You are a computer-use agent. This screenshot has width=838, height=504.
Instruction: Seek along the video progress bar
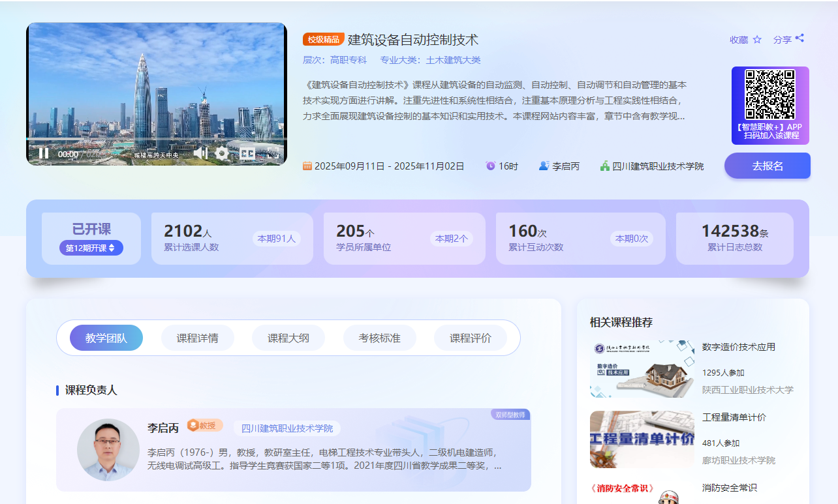click(x=157, y=140)
